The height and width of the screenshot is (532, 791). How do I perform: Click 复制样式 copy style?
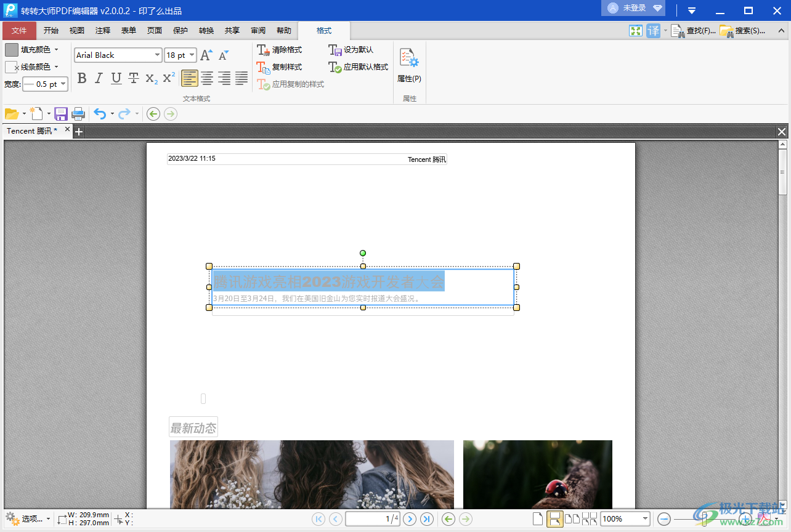click(280, 67)
